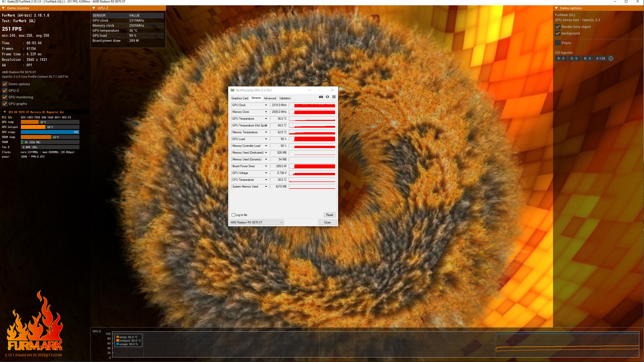Open the Board Power Draw dropdown
This screenshot has height=362, width=644.
click(266, 166)
